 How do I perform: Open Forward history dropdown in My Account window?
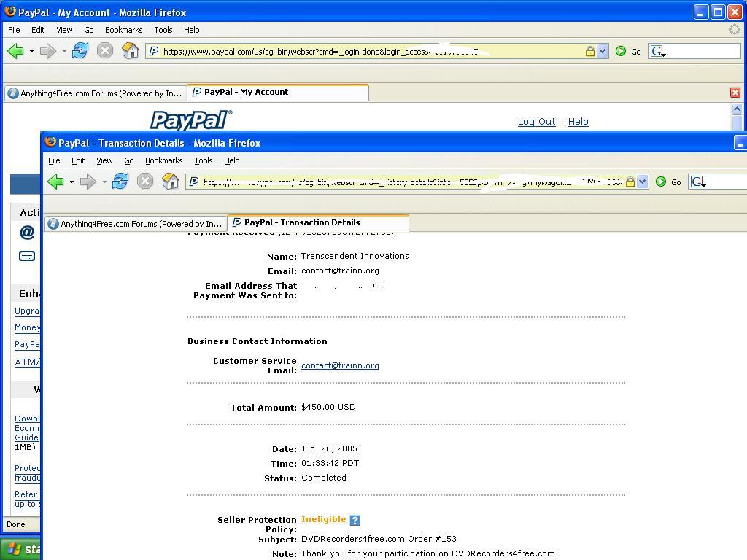pyautogui.click(x=64, y=51)
